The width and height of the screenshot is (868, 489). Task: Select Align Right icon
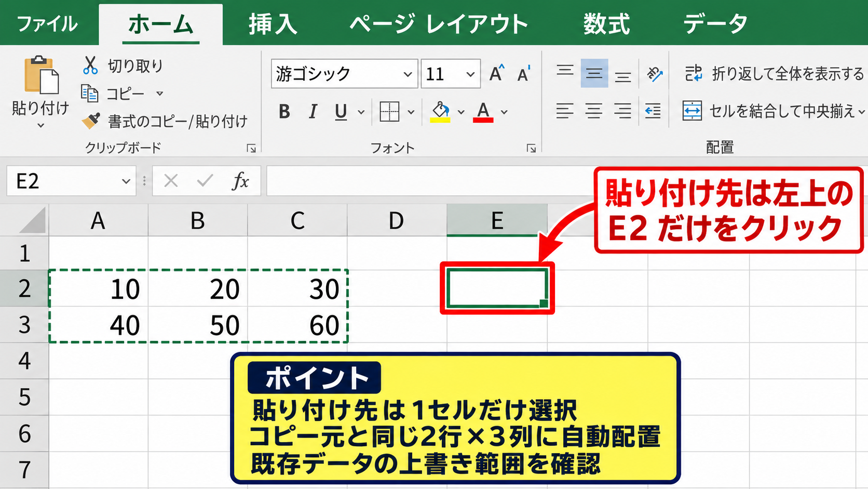tap(622, 111)
